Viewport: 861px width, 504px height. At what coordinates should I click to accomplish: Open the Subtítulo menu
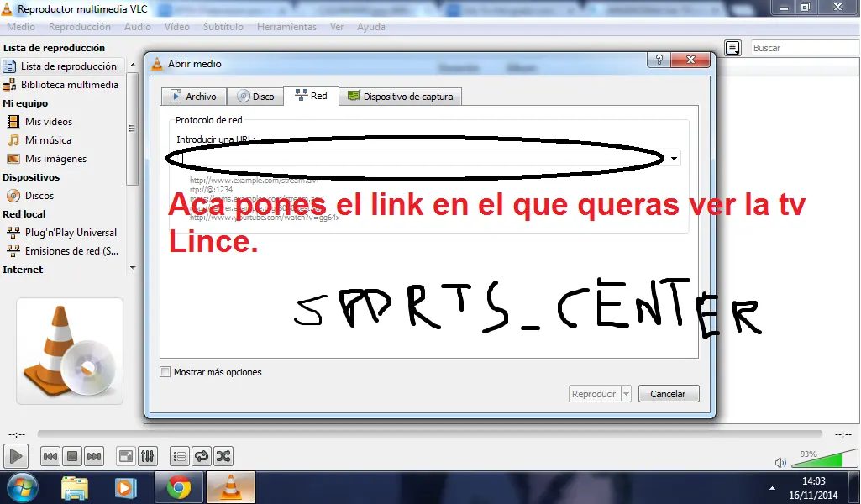(x=223, y=27)
